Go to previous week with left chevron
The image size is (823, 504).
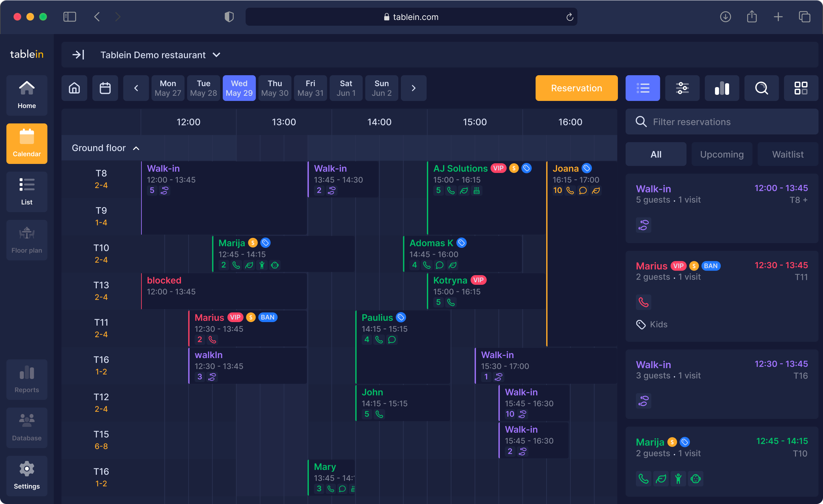(136, 88)
